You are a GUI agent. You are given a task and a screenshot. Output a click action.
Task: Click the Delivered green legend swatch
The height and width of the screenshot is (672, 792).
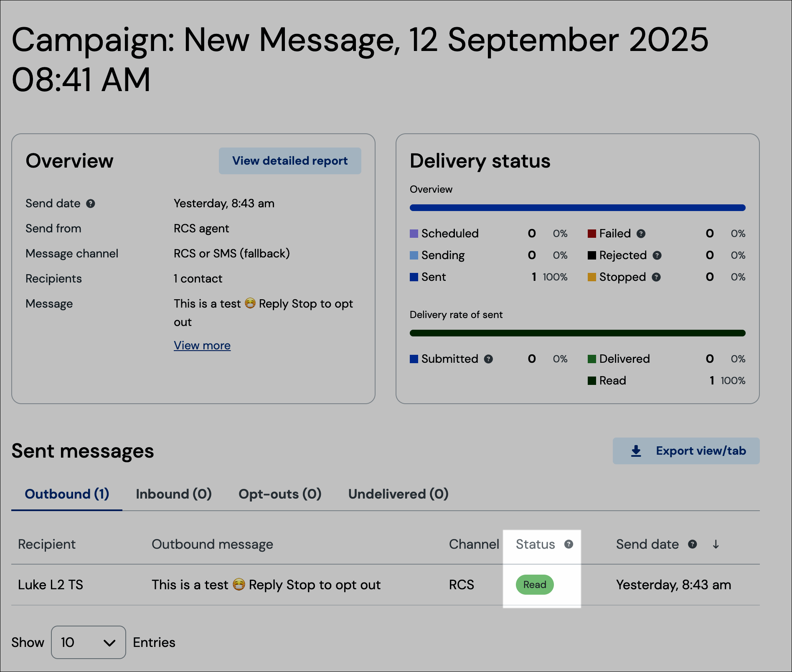(x=592, y=359)
